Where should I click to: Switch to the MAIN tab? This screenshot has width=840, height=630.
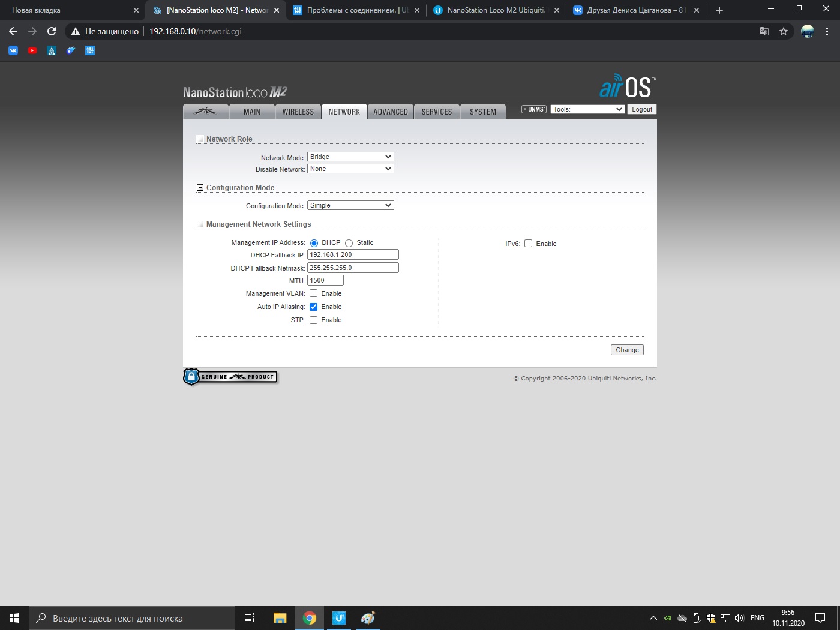click(252, 112)
